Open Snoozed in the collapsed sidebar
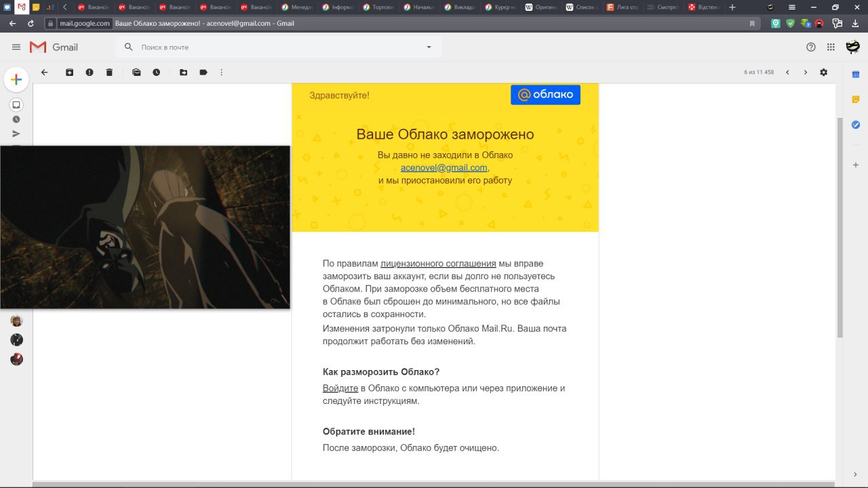The width and height of the screenshot is (868, 488). (x=16, y=119)
